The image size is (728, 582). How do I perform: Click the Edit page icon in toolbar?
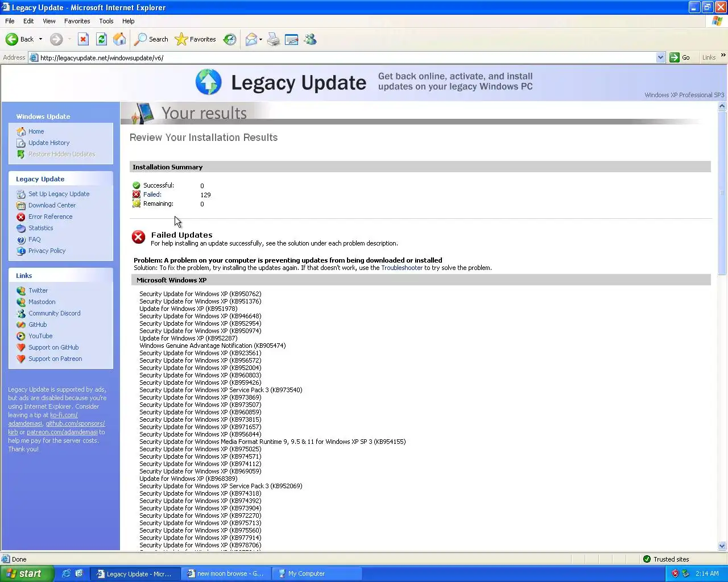pos(292,39)
